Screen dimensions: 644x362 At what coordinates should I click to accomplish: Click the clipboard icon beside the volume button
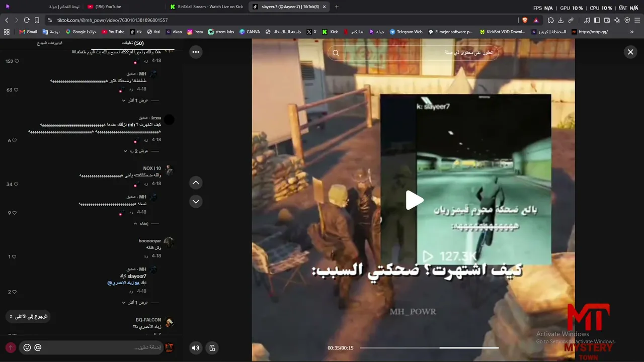point(212,347)
